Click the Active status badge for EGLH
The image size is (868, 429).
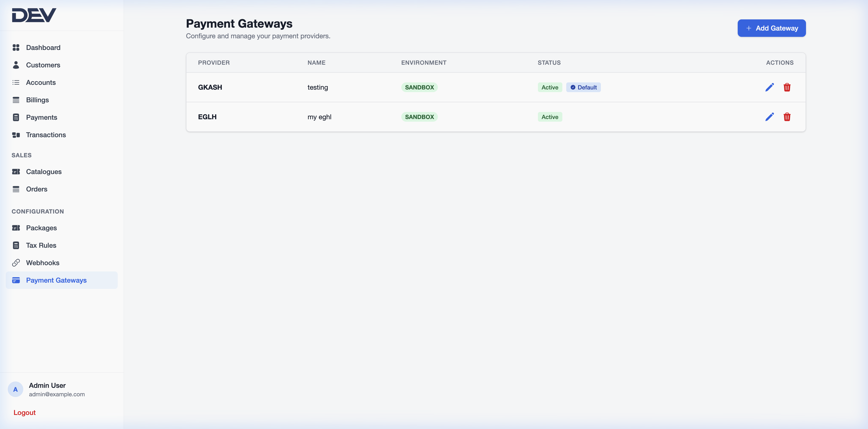550,117
